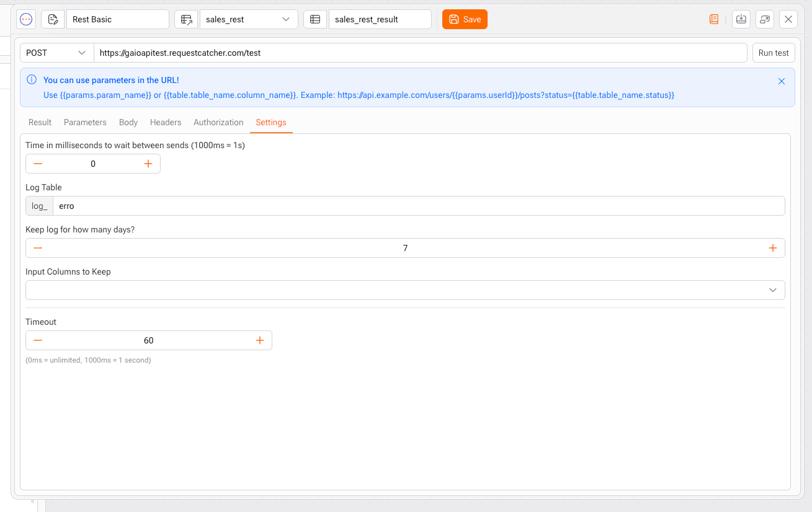The width and height of the screenshot is (812, 512).
Task: Click the three-dots options icon
Action: pyautogui.click(x=26, y=19)
